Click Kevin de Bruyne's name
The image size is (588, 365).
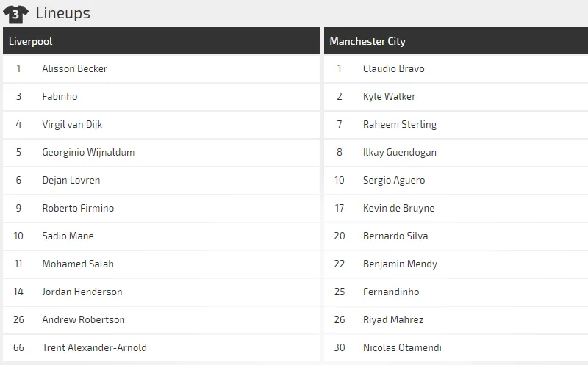coord(398,208)
